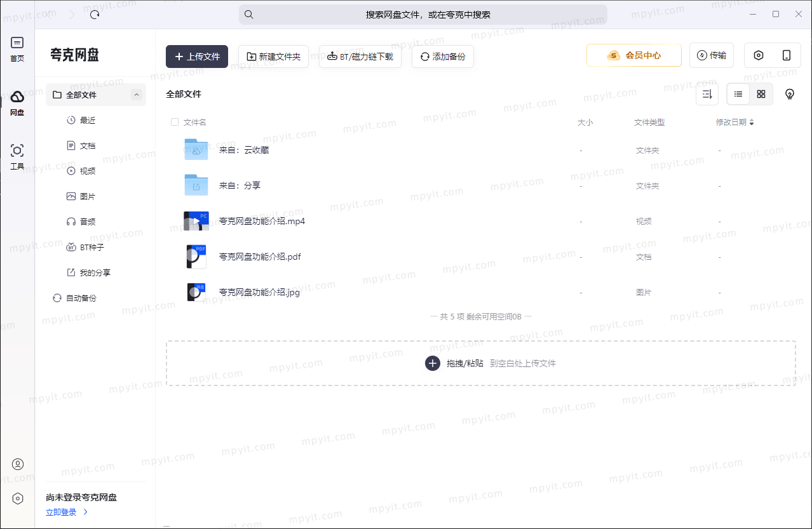Tick the select-all checkbox beside 文件名
The width and height of the screenshot is (812, 529).
[x=175, y=122]
